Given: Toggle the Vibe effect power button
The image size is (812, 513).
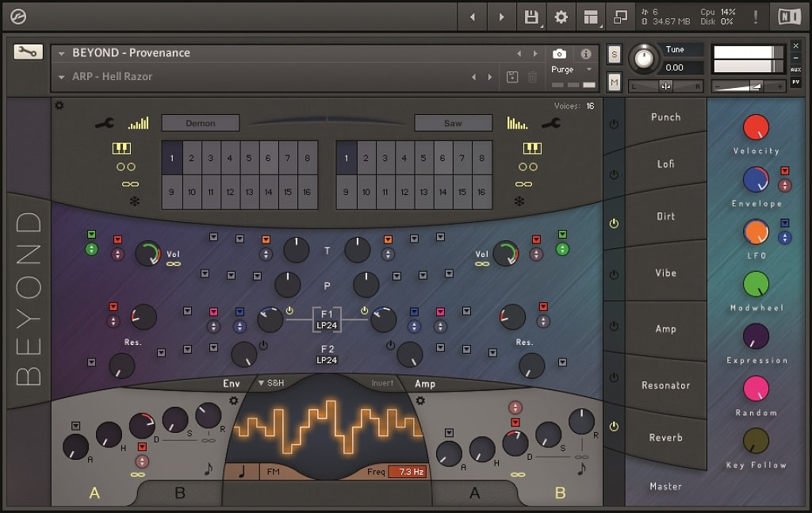Looking at the screenshot, I should point(615,275).
